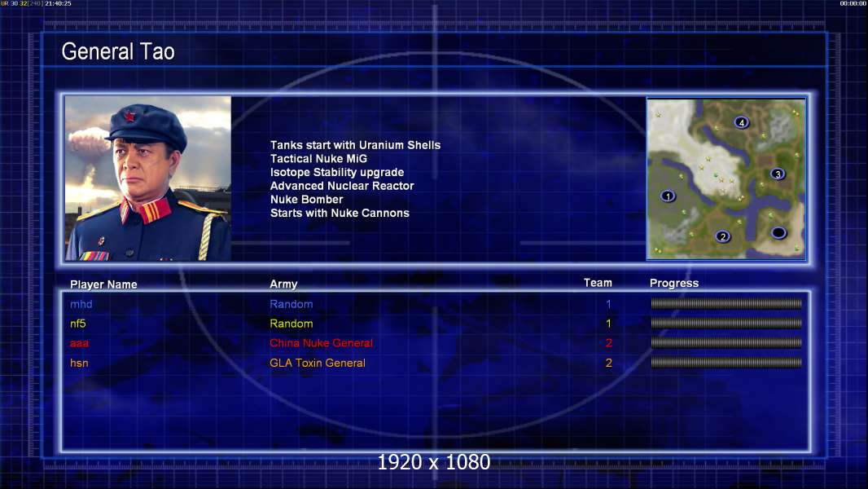Image resolution: width=868 pixels, height=489 pixels.
Task: Click 'Advanced Nuclear Reactor' line
Action: coord(342,186)
